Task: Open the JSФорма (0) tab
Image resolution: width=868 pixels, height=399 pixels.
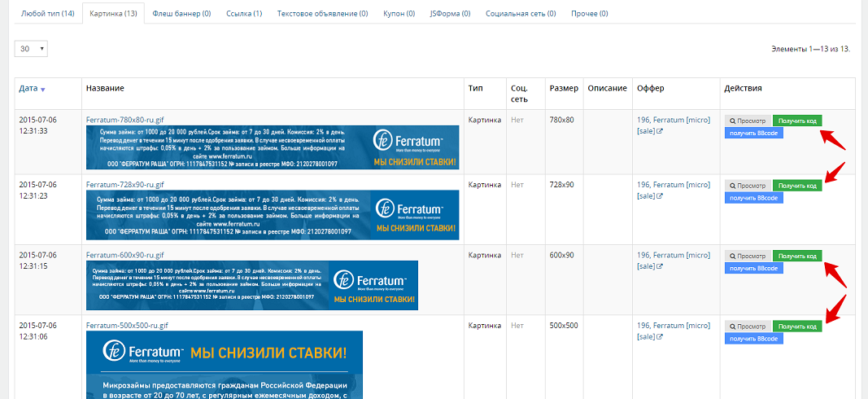Action: tap(450, 13)
